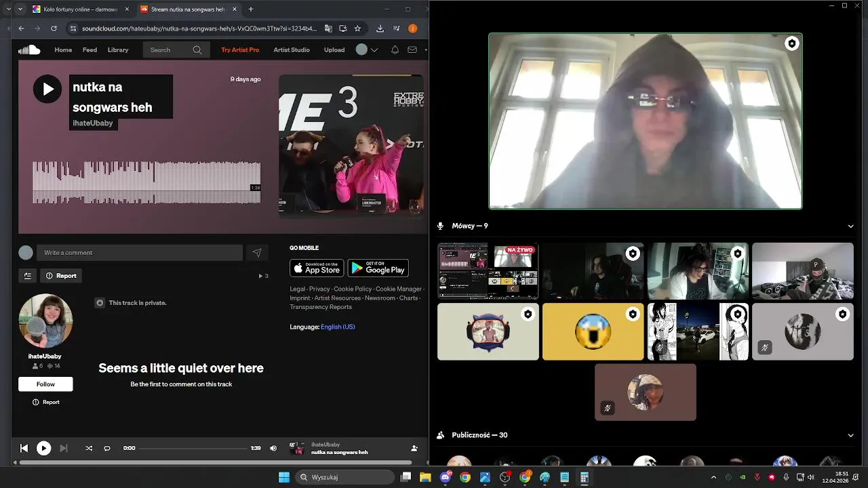The height and width of the screenshot is (488, 868).
Task: Open the Home tab in SoundCloud
Action: pyautogui.click(x=63, y=49)
